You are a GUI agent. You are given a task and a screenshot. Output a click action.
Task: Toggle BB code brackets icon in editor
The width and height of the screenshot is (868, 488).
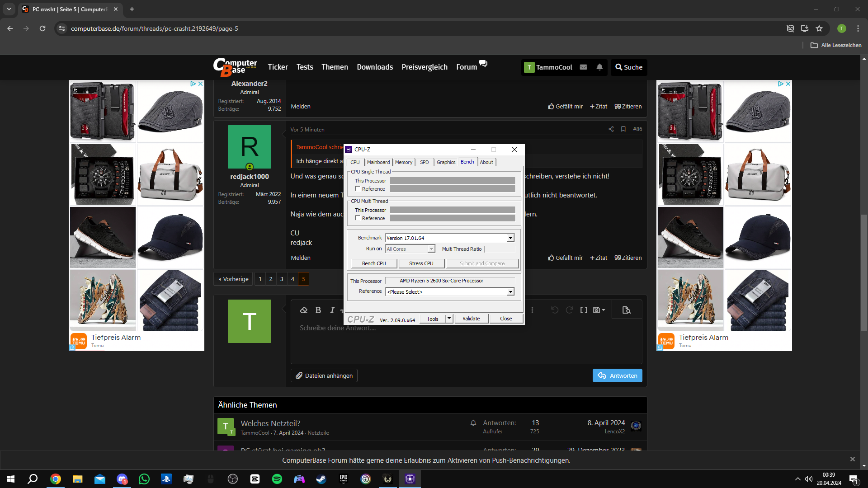[584, 310]
